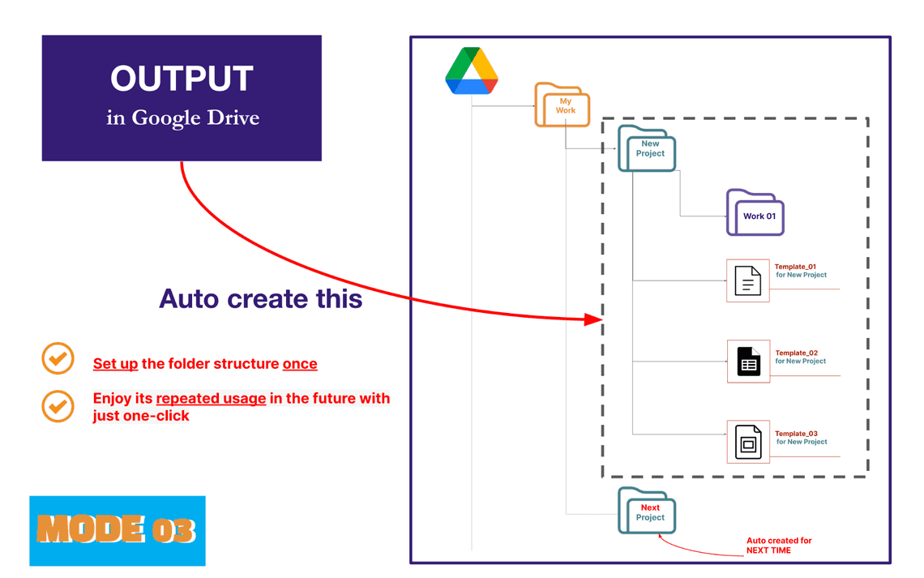Select the MODE 03 badge
The height and width of the screenshot is (578, 924).
[117, 531]
